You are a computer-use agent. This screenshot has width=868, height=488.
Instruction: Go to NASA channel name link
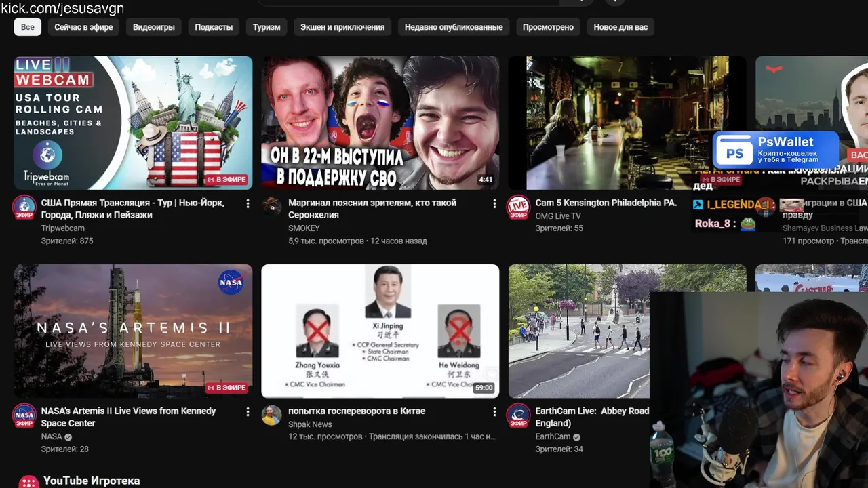pyautogui.click(x=52, y=436)
